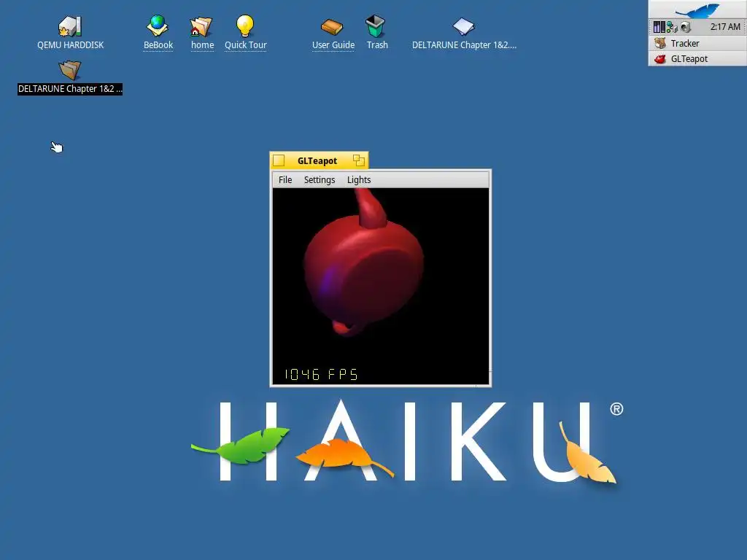
Task: Click the BeBook label text
Action: [158, 44]
